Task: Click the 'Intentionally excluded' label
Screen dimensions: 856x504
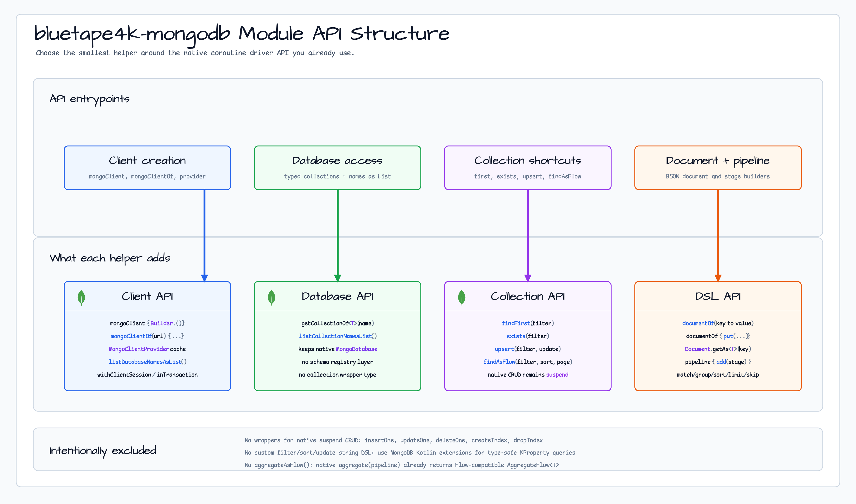Action: pyautogui.click(x=102, y=451)
